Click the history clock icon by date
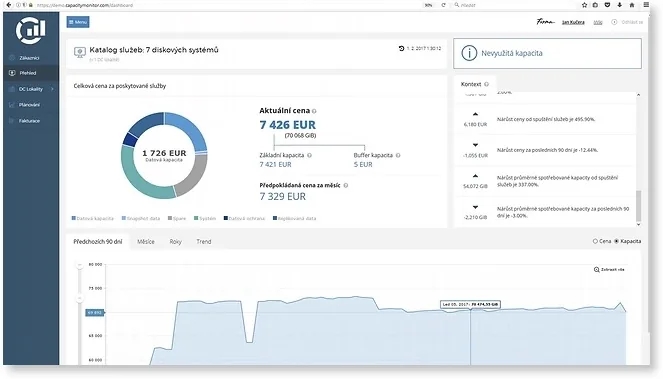 (401, 48)
